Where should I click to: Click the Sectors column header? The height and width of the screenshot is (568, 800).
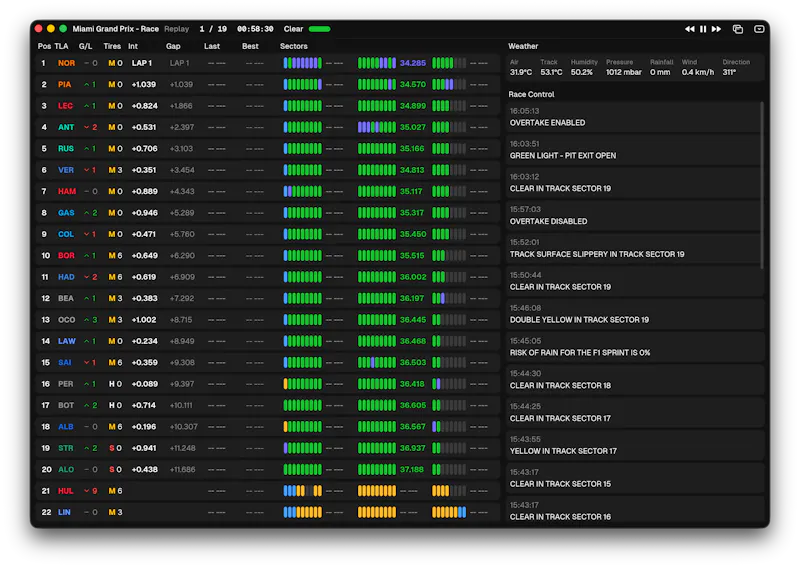click(x=293, y=46)
